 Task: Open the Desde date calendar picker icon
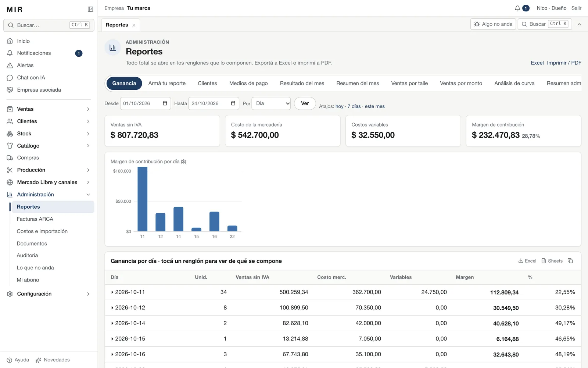pyautogui.click(x=165, y=103)
